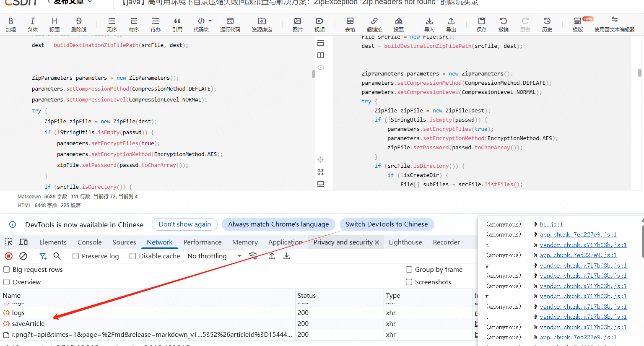Screen dimensions: 644x346
Task: Open the Application tab in DevTools
Action: point(285,242)
